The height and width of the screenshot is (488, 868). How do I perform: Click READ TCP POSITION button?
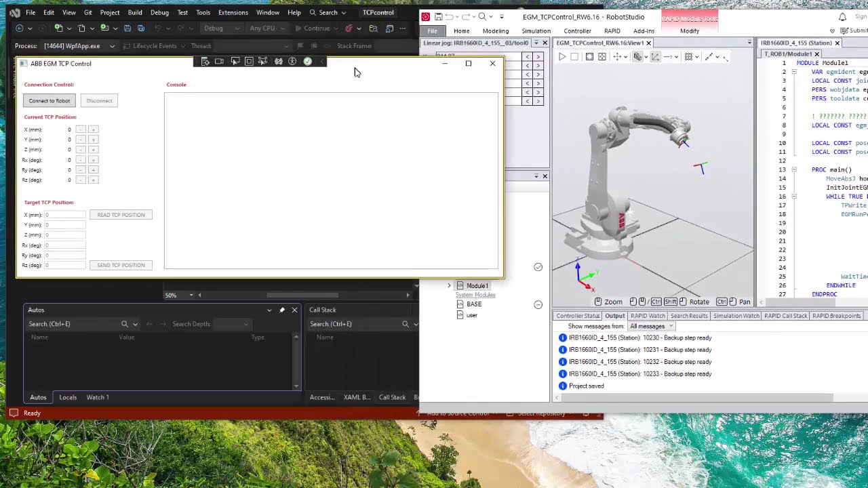(x=121, y=215)
